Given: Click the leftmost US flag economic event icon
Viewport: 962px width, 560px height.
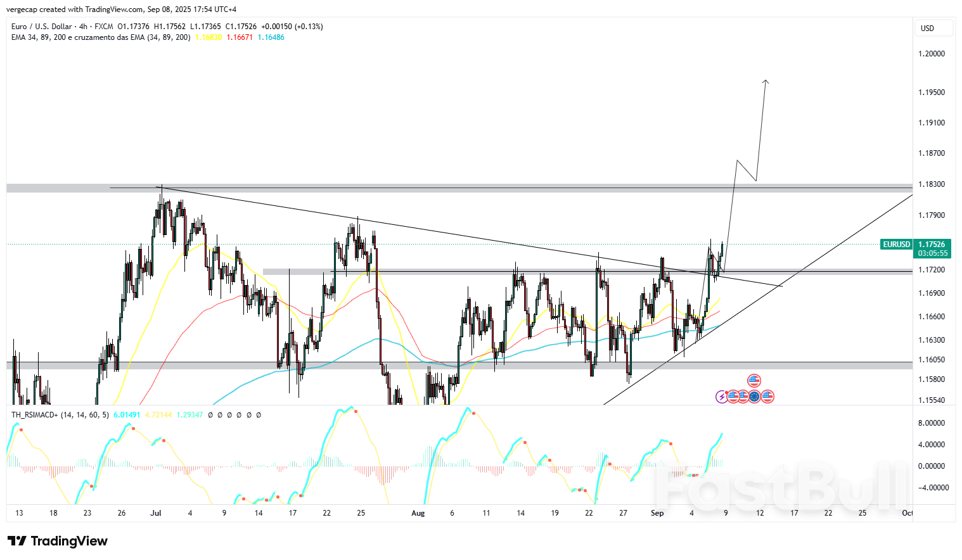Looking at the screenshot, I should click(x=733, y=397).
